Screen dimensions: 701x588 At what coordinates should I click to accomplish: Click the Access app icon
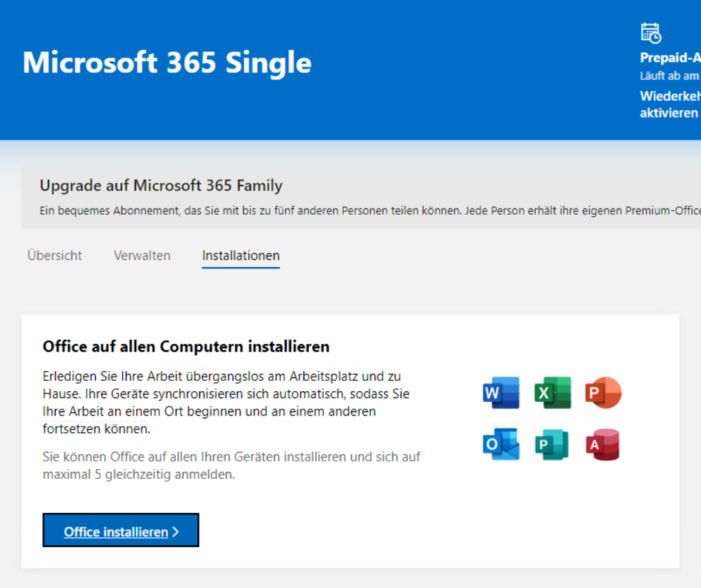coord(602,444)
